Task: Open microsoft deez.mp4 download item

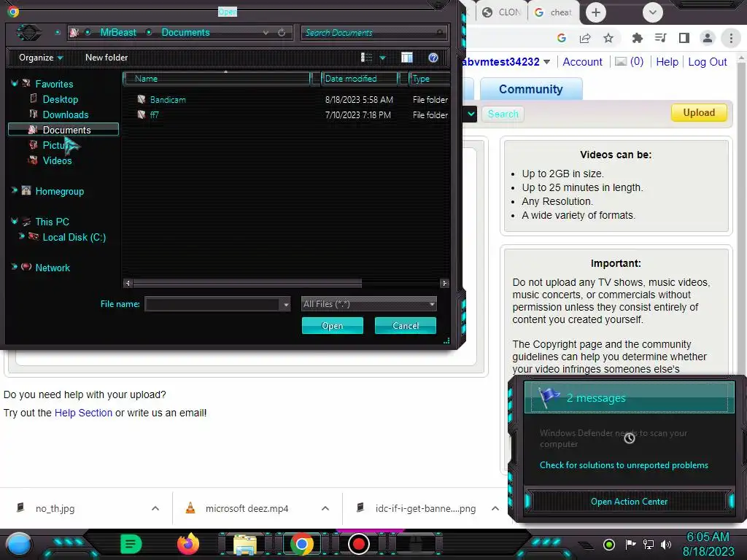Action: click(x=247, y=508)
